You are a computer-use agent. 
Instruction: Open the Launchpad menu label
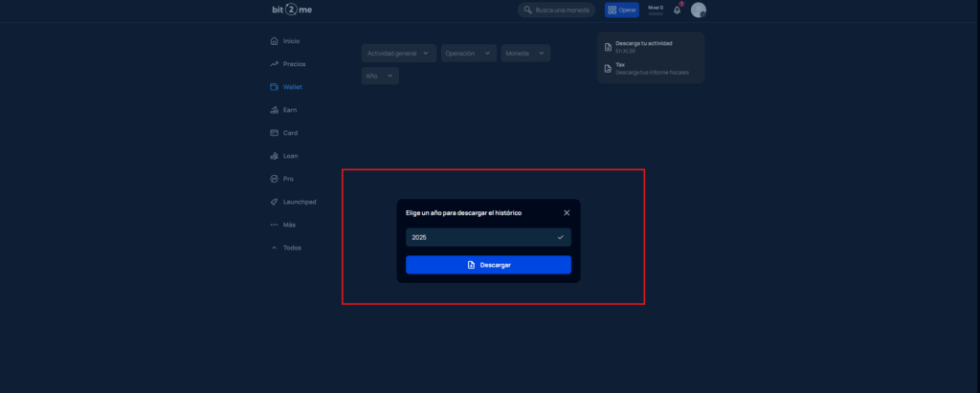coord(300,202)
